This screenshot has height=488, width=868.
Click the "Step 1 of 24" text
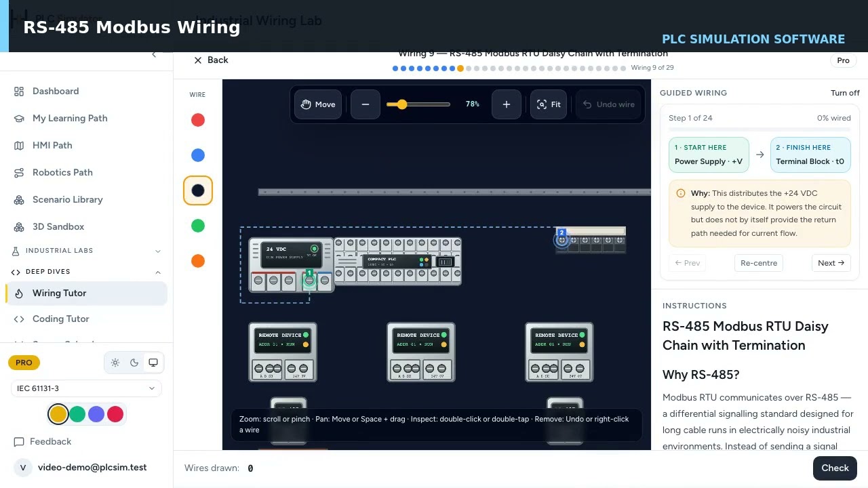click(x=690, y=118)
